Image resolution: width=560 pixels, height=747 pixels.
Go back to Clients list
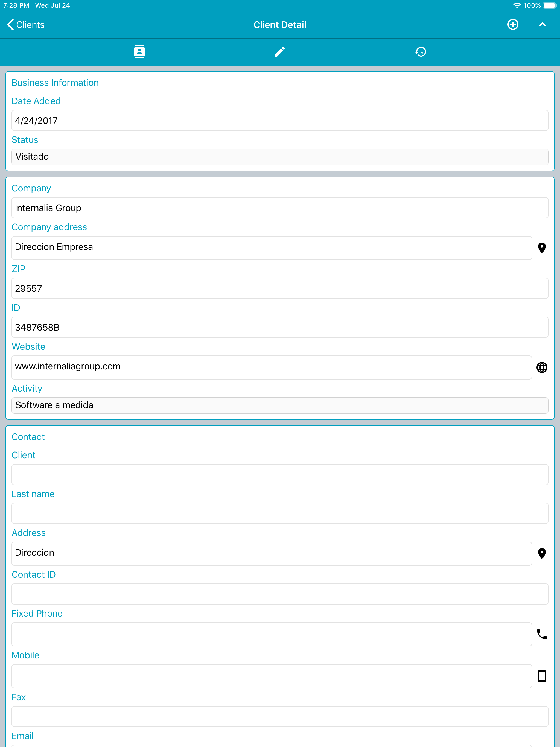pyautogui.click(x=26, y=25)
